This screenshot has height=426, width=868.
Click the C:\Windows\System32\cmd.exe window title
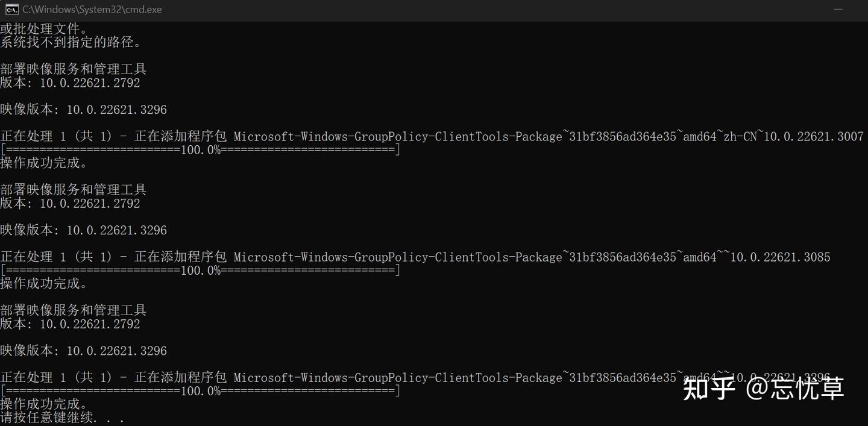[91, 10]
